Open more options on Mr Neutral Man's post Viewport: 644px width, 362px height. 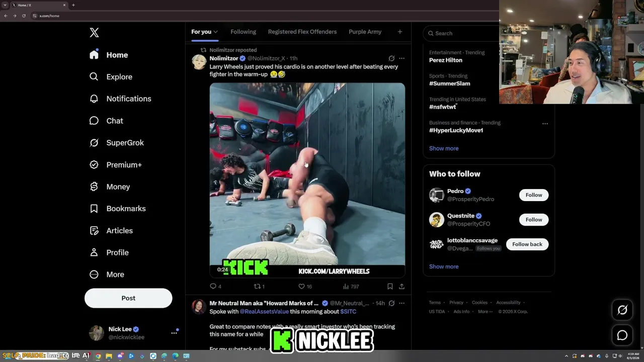click(401, 303)
